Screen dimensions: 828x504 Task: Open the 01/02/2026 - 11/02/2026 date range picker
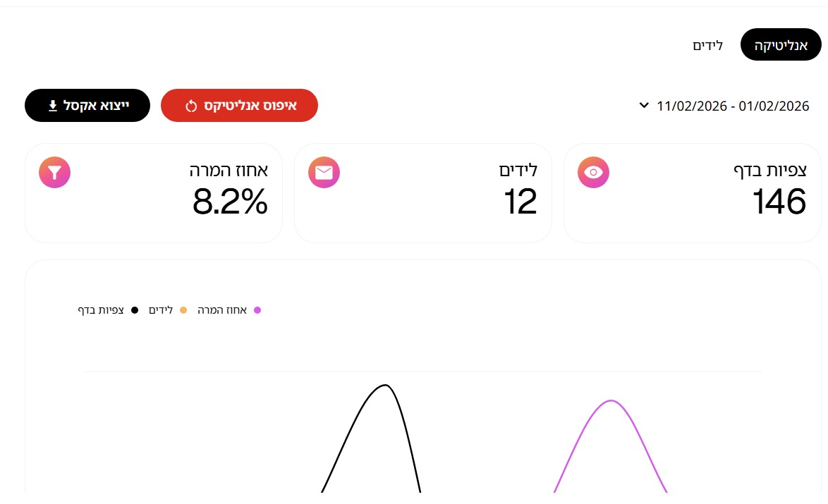pos(733,106)
